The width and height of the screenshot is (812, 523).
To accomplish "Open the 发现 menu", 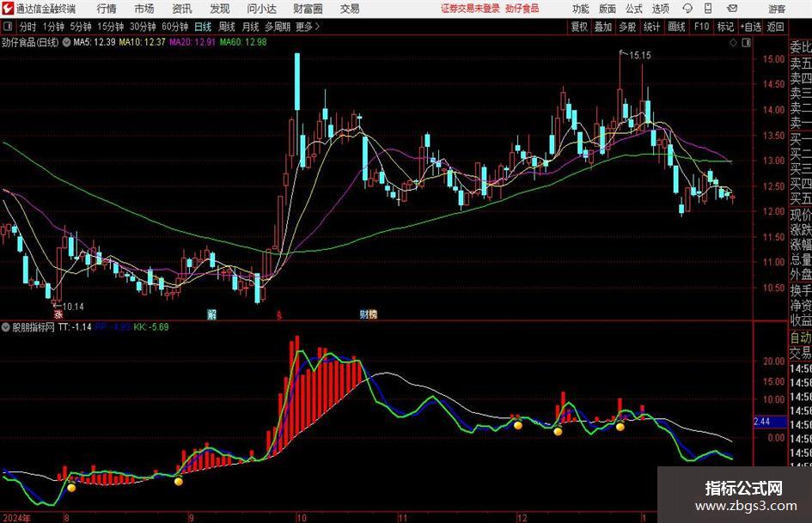I will pos(220,9).
